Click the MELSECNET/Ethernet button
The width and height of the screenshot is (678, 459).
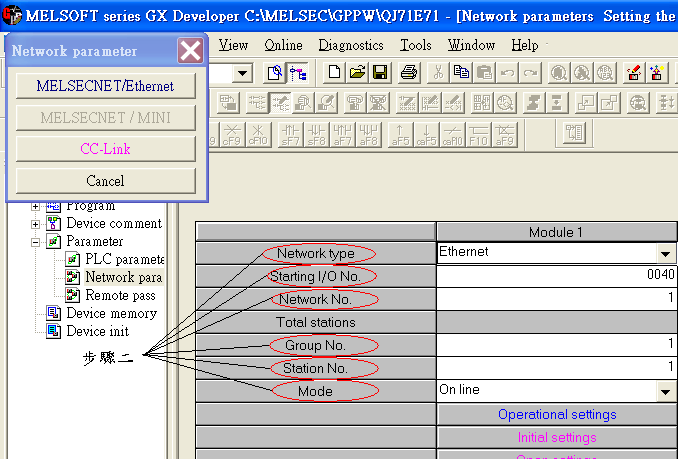[x=106, y=86]
